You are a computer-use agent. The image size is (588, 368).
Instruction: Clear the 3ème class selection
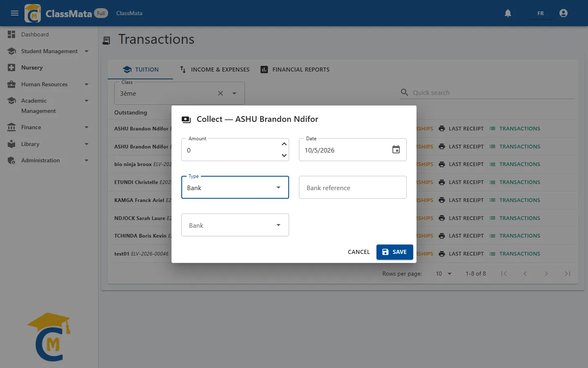tap(220, 93)
